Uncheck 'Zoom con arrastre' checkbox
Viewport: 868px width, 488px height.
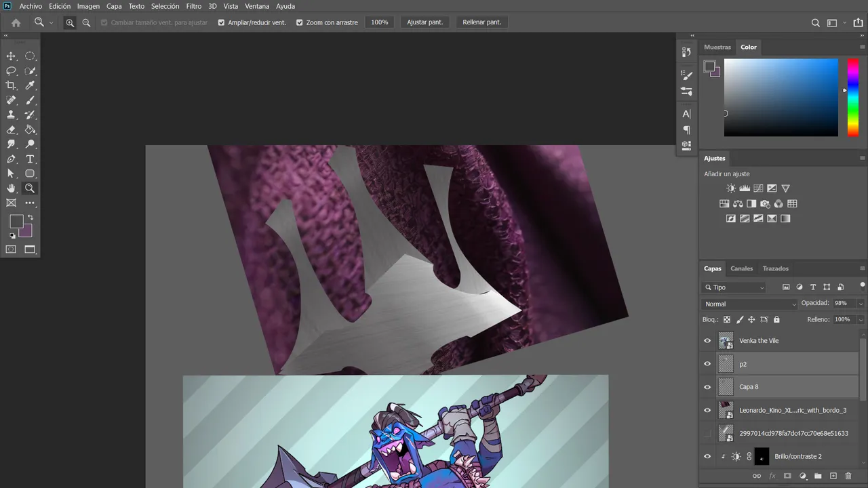(300, 22)
